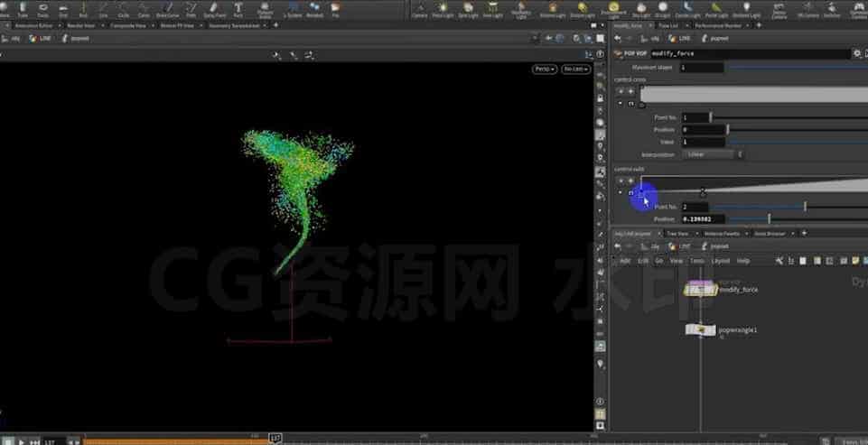Viewport: 868px width, 445px height.
Task: Select the Font shelf tool
Action: pyautogui.click(x=238, y=9)
